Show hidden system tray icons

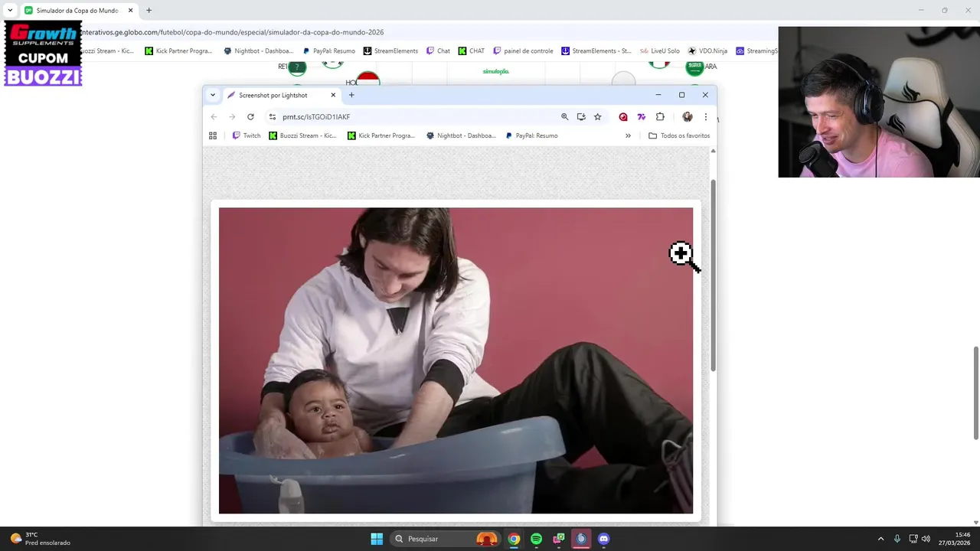880,539
